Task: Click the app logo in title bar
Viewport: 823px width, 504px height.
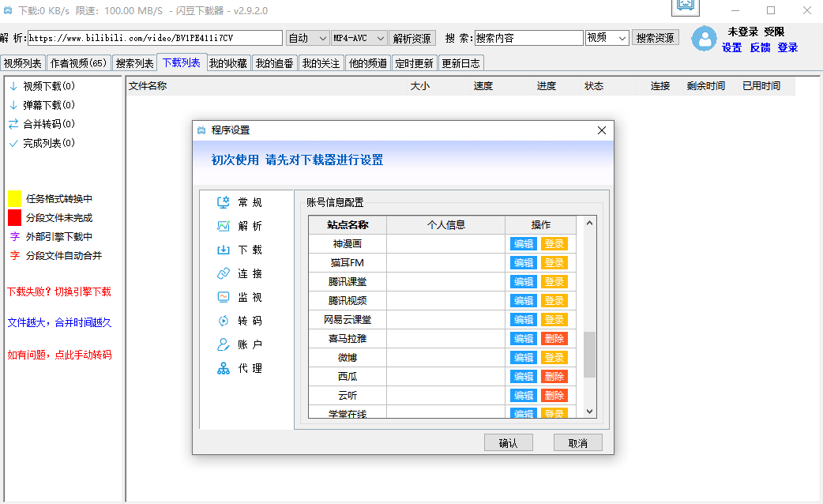Action: pyautogui.click(x=8, y=10)
